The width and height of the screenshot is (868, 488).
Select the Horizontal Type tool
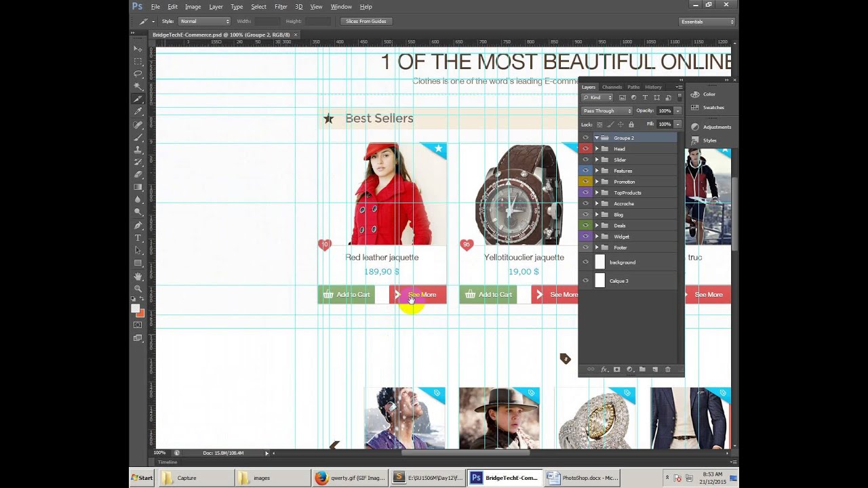pyautogui.click(x=138, y=238)
